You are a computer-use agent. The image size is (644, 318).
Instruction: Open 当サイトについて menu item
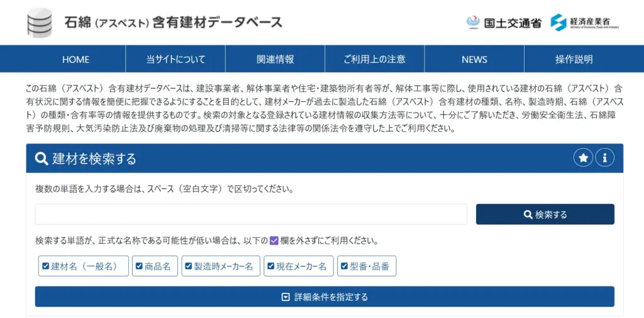[x=175, y=59]
